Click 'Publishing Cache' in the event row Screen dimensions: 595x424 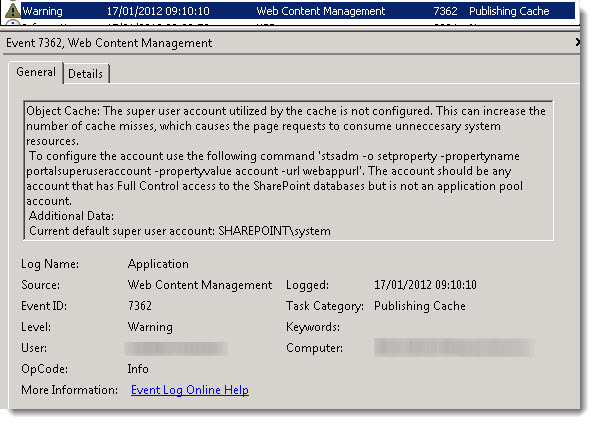pos(509,11)
